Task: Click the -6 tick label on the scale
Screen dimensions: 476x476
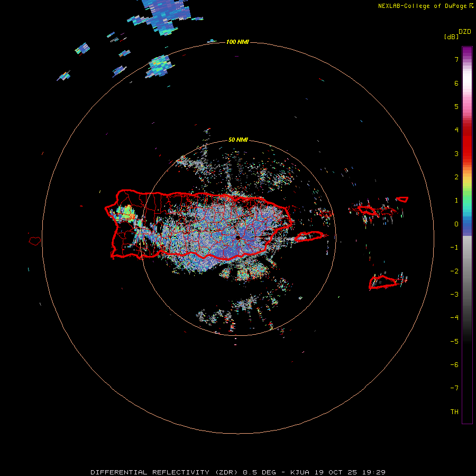Action: coord(454,365)
